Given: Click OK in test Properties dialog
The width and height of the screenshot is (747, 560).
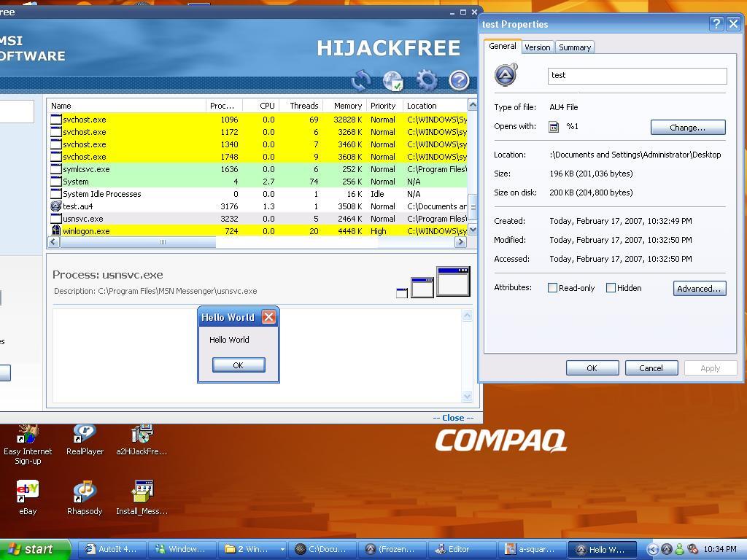Looking at the screenshot, I should point(592,368).
